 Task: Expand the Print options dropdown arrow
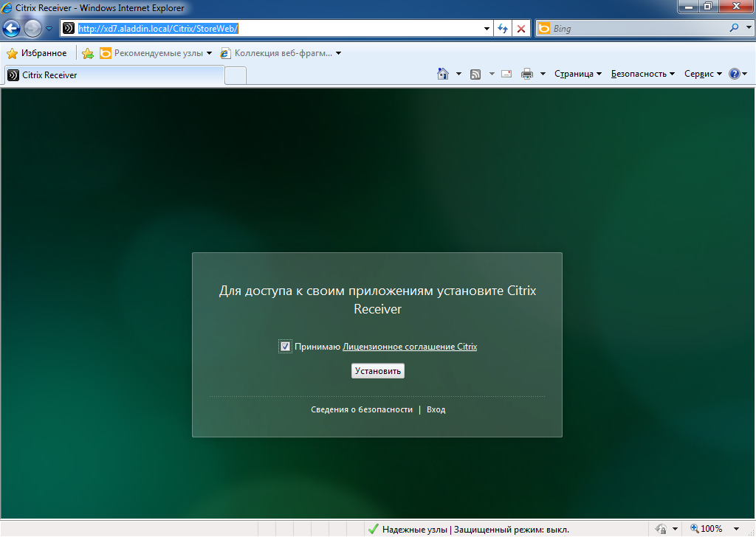tap(543, 74)
